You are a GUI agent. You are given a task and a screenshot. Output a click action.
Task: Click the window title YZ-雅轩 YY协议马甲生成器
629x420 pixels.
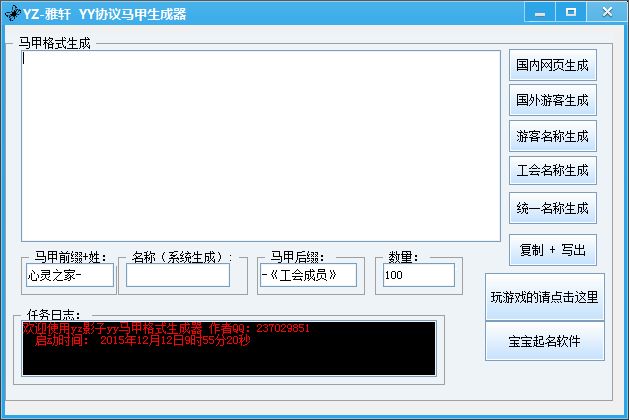pyautogui.click(x=104, y=14)
